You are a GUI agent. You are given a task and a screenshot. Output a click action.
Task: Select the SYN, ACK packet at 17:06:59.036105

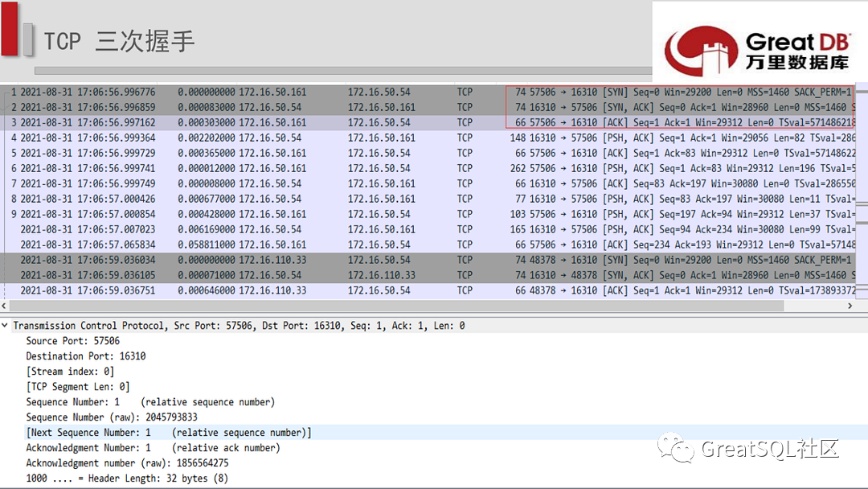(428, 275)
